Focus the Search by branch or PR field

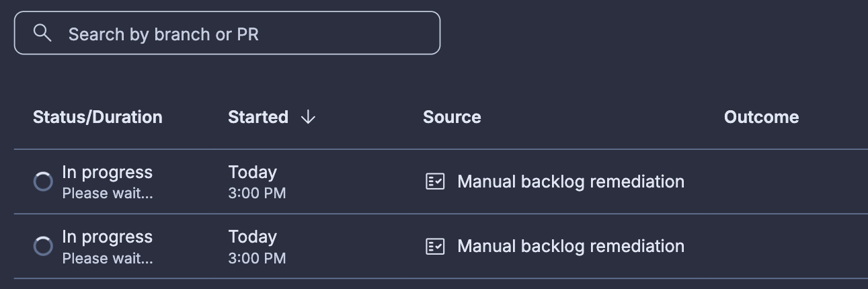pos(227,33)
